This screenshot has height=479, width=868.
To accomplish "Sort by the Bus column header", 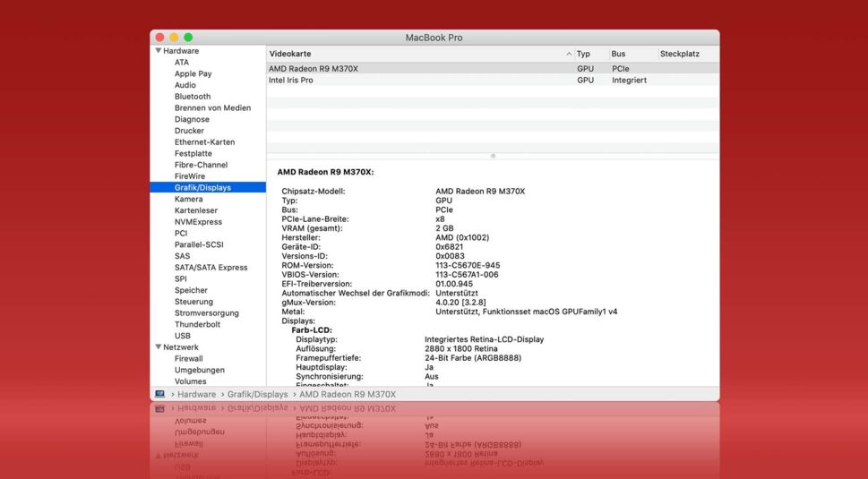I will [x=618, y=54].
